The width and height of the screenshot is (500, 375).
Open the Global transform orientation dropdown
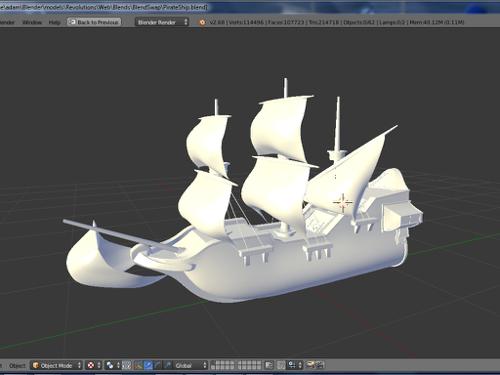coord(190,366)
